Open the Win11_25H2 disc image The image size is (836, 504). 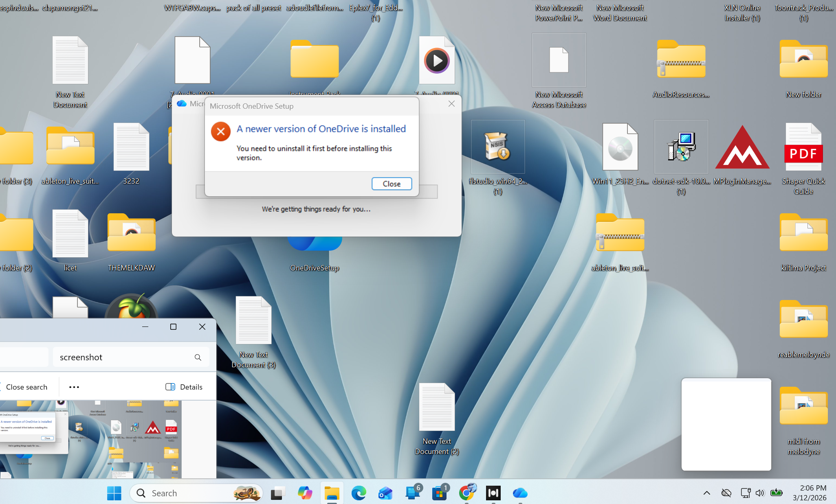click(620, 147)
